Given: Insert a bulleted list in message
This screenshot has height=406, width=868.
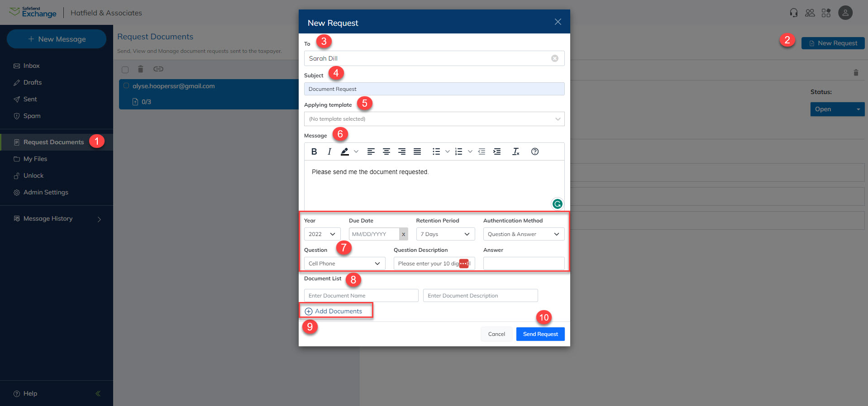Looking at the screenshot, I should tap(436, 151).
